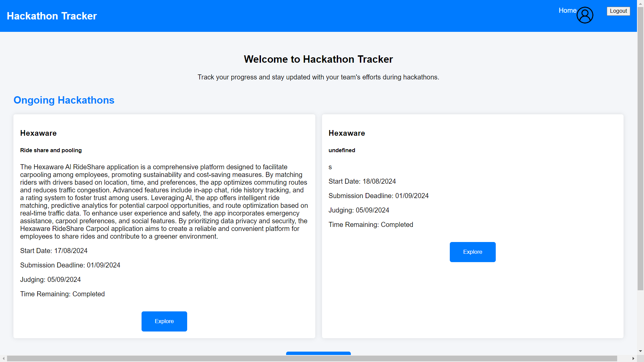This screenshot has height=362, width=644.
Task: Select the Ride share and pooling subtitle
Action: click(51, 150)
